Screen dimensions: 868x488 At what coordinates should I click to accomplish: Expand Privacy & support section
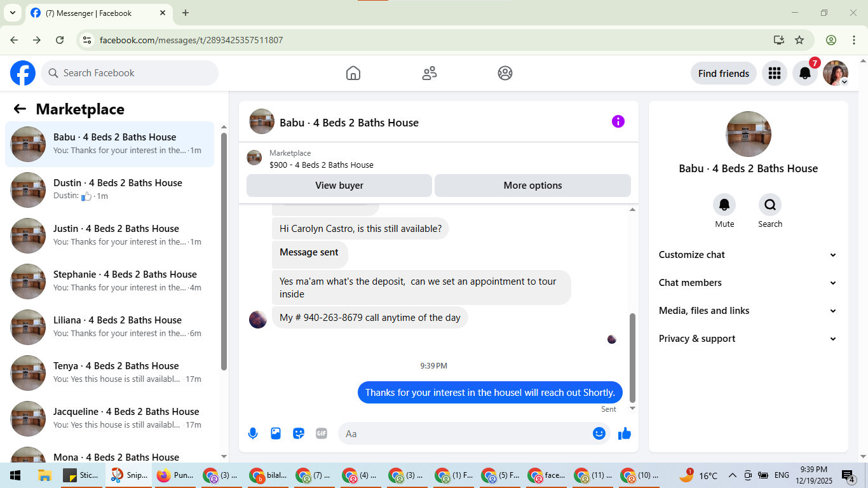748,339
